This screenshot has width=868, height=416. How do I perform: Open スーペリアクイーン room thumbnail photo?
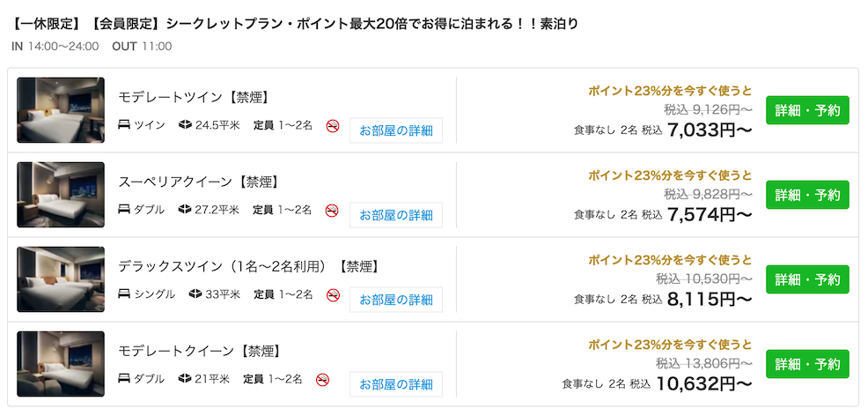point(61,195)
